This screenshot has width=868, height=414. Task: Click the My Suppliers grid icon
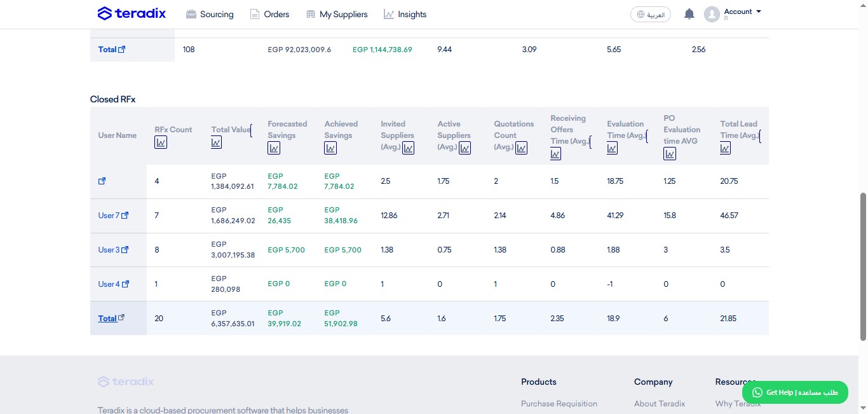[x=311, y=14]
